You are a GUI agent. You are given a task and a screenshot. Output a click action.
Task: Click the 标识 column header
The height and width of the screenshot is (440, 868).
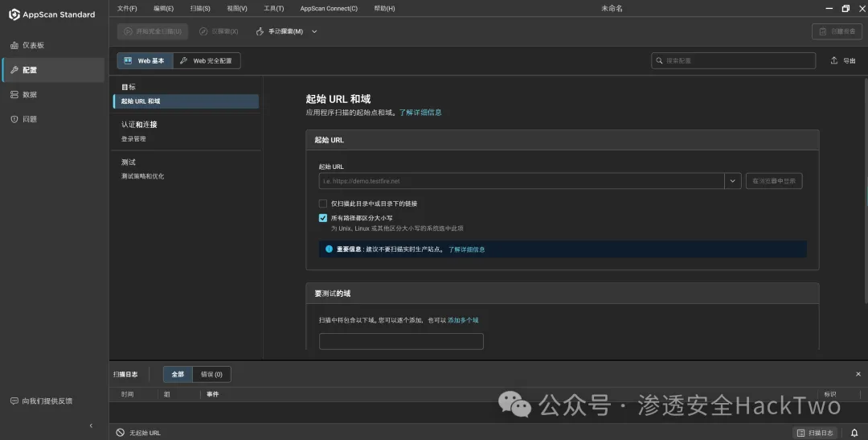tap(829, 394)
